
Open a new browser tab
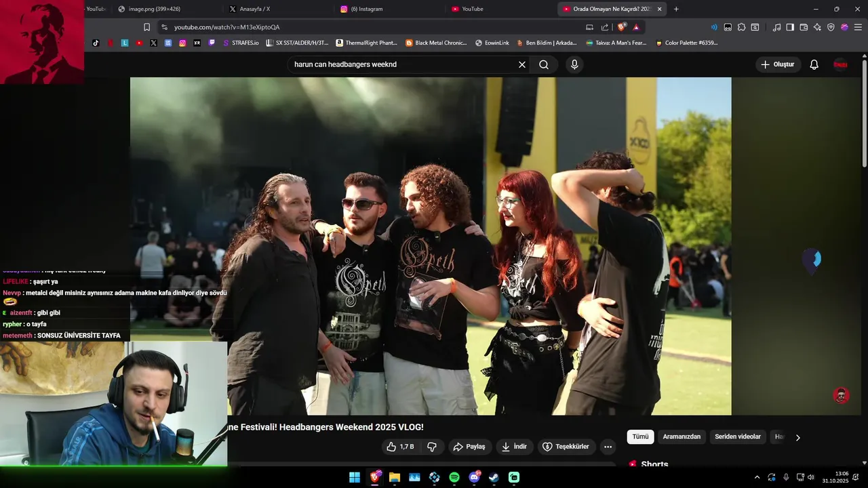coord(676,9)
